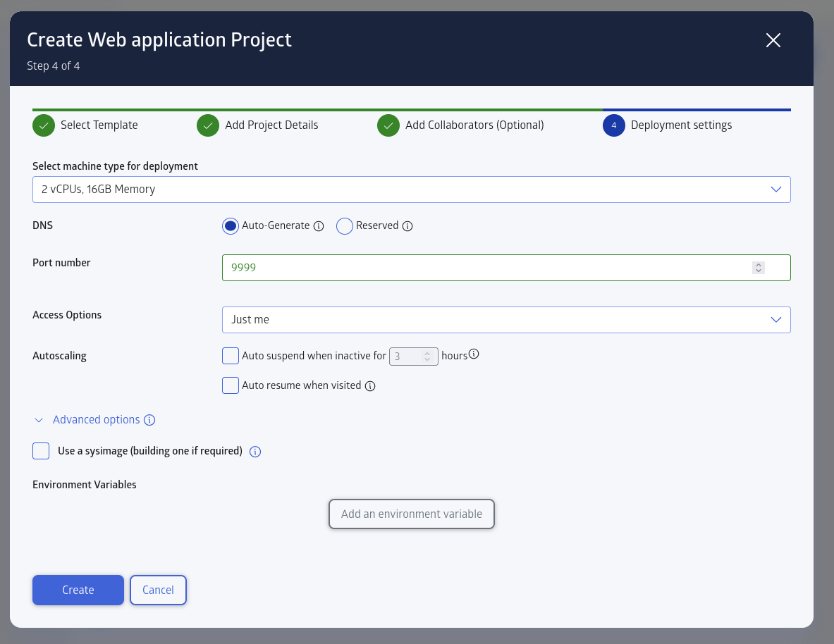Check Use a sysimage option
834x644 pixels.
tap(41, 450)
